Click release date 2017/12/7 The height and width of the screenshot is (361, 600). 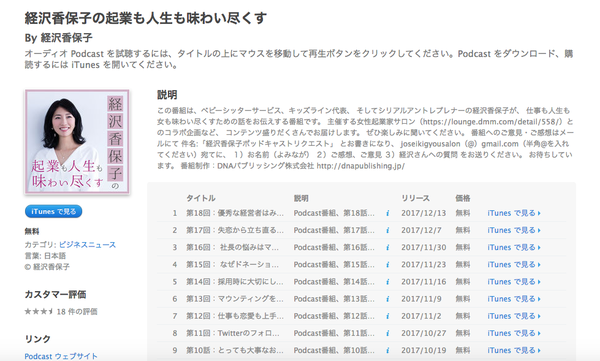[421, 230]
